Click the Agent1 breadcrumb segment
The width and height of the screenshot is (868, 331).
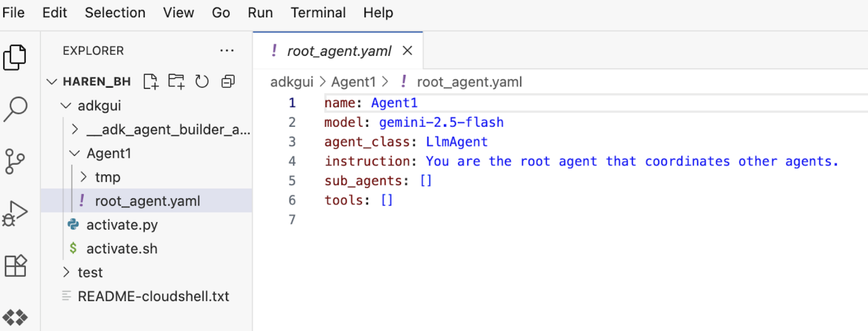click(x=353, y=82)
